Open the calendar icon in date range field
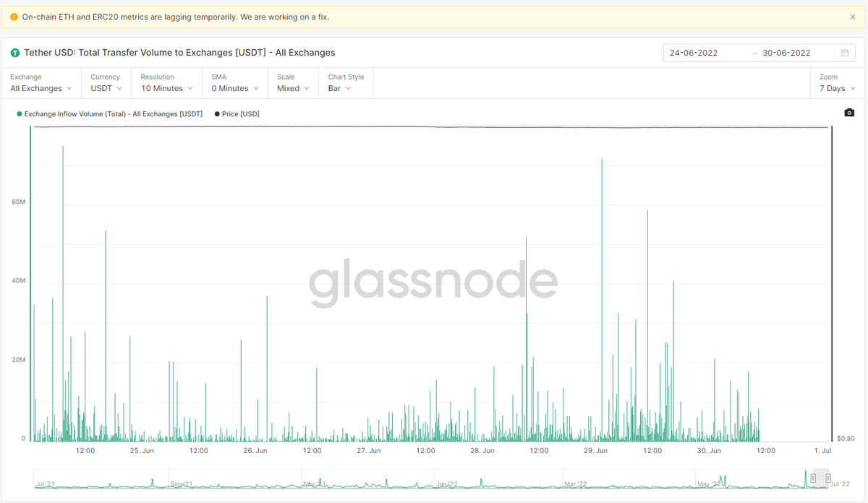 tap(845, 53)
